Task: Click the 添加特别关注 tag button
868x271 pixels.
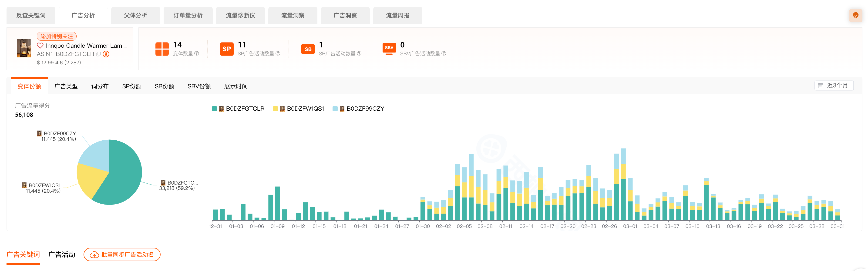Action: coord(57,36)
